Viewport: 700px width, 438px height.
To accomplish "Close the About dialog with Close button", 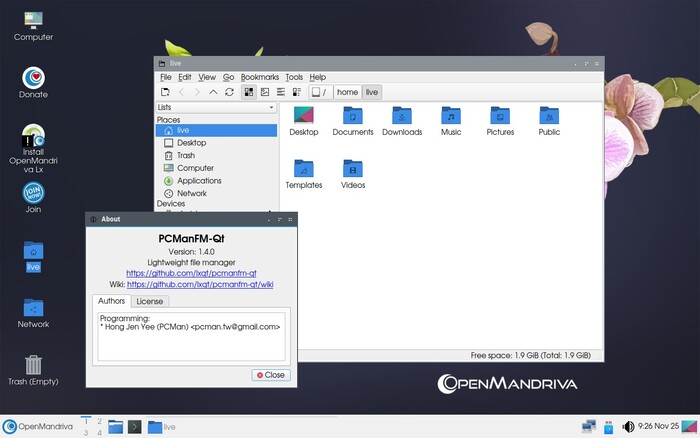I will point(269,375).
